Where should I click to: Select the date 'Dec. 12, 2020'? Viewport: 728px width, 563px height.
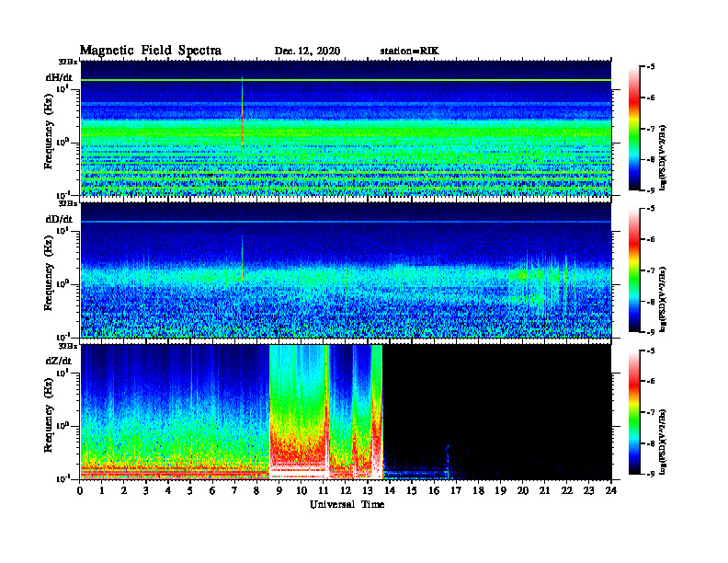click(x=307, y=52)
